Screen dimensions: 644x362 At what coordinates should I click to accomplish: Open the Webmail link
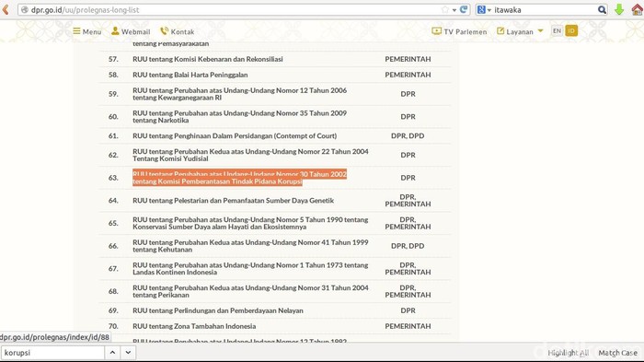(x=131, y=31)
